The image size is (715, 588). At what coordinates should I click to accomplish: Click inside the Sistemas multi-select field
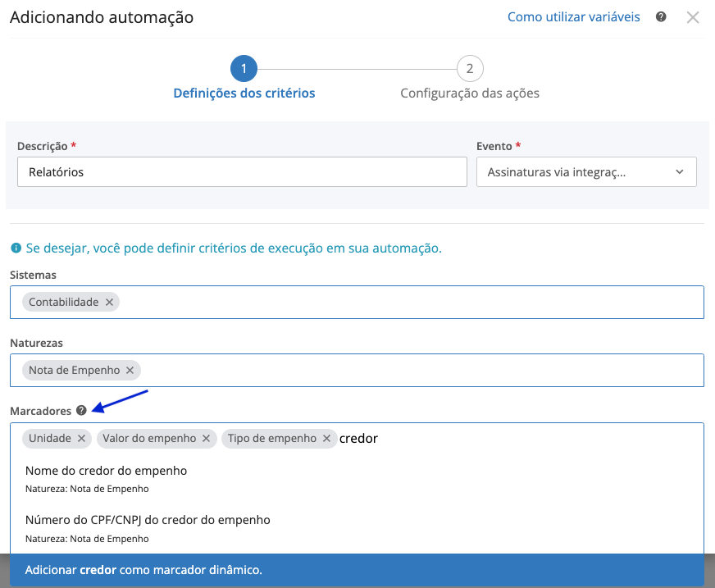pyautogui.click(x=410, y=303)
